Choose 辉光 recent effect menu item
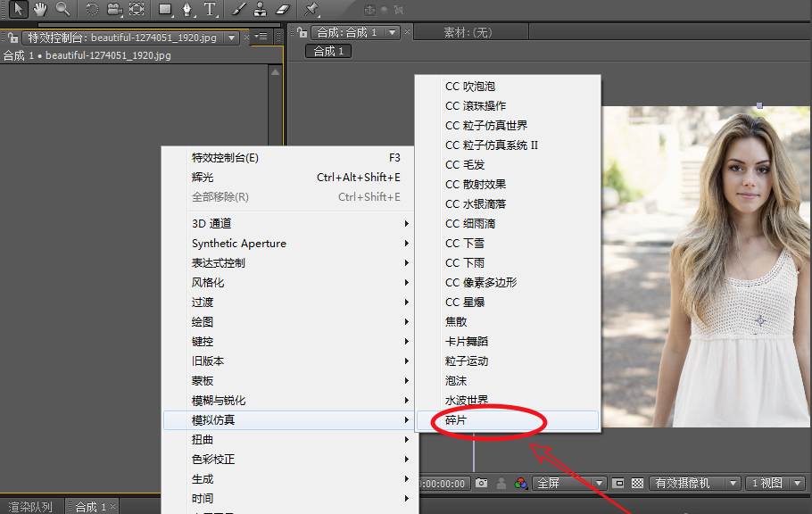Viewport: 812px width, 514px height. coord(288,178)
